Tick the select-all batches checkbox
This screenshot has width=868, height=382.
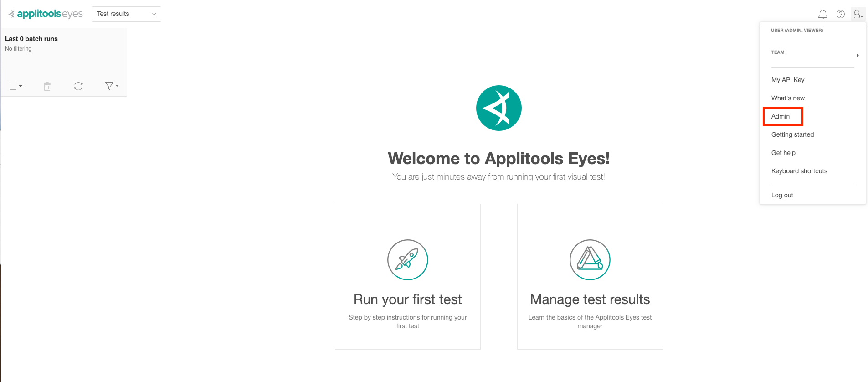[x=13, y=86]
